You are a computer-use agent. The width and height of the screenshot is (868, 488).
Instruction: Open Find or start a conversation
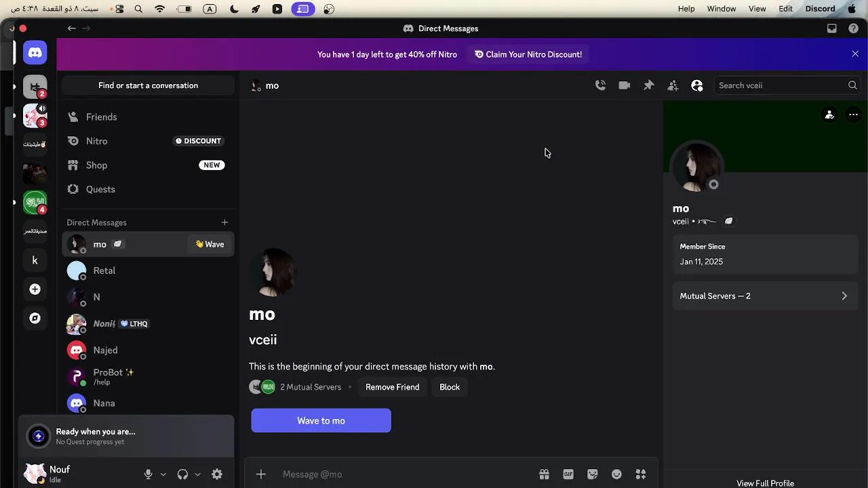coord(148,85)
